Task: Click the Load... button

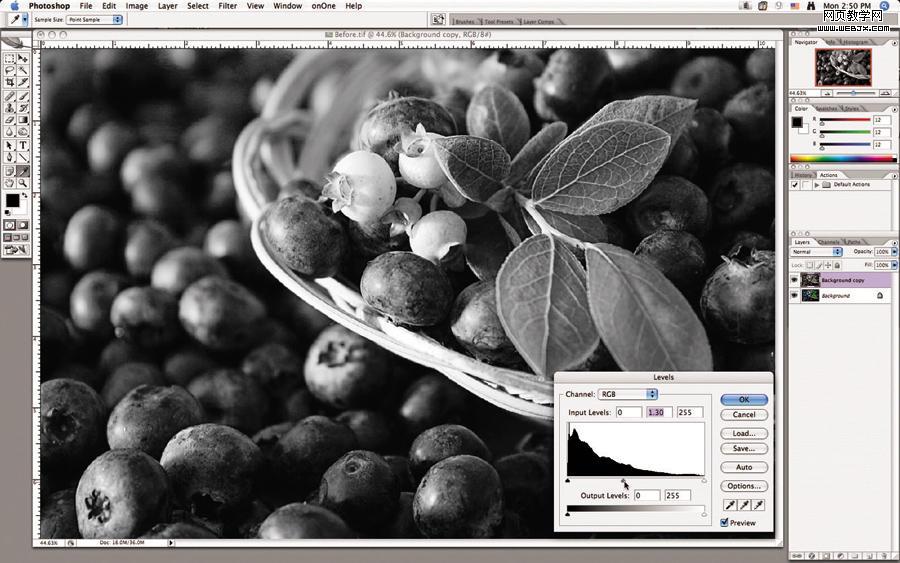Action: 744,433
